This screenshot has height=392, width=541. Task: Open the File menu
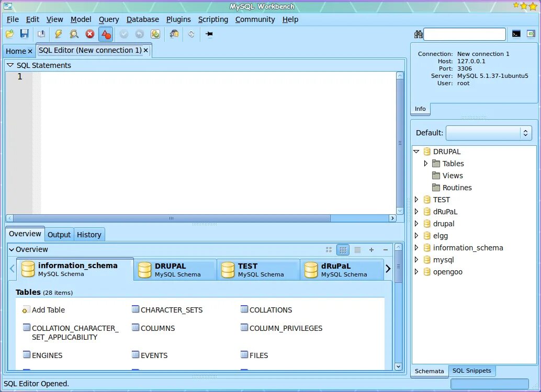coord(13,20)
